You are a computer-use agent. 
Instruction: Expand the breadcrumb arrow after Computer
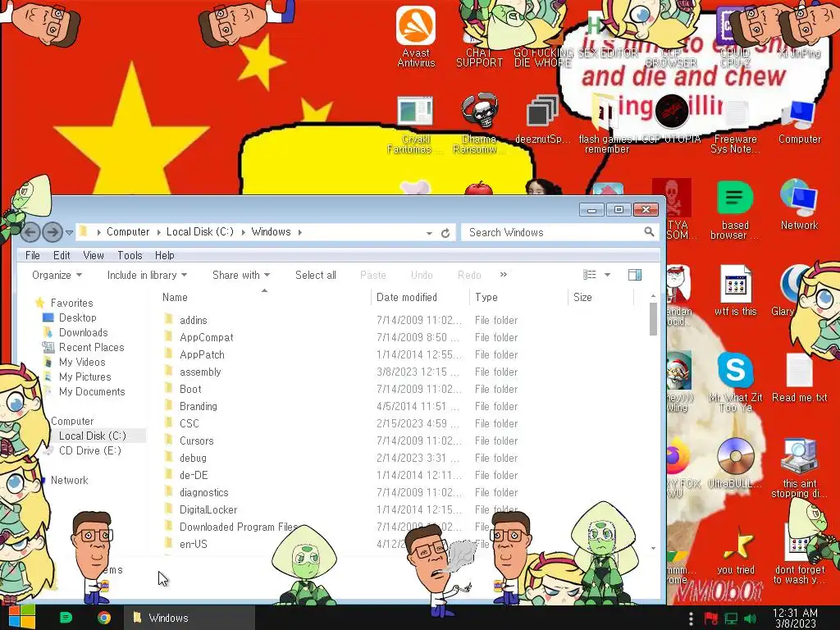coord(158,232)
